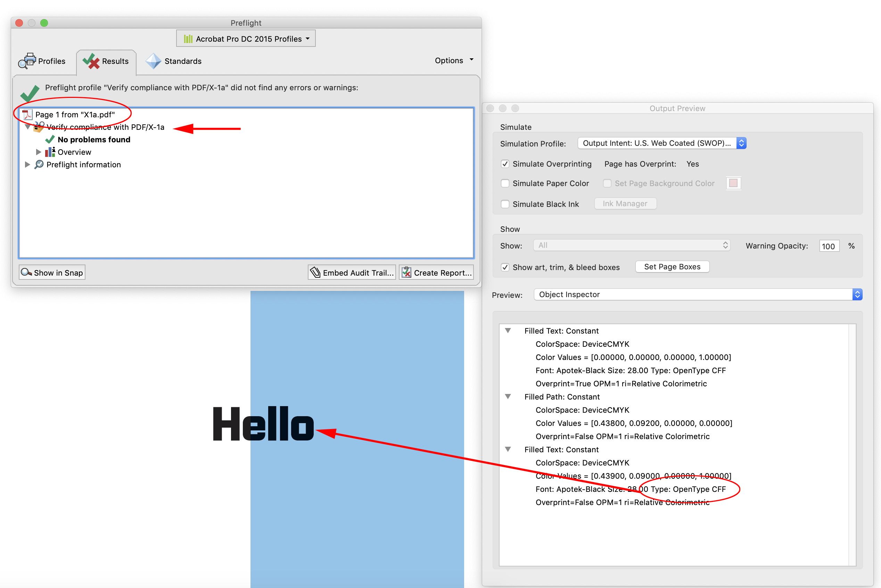Click the Overview bar-chart icon
This screenshot has height=588, width=881.
coord(50,152)
